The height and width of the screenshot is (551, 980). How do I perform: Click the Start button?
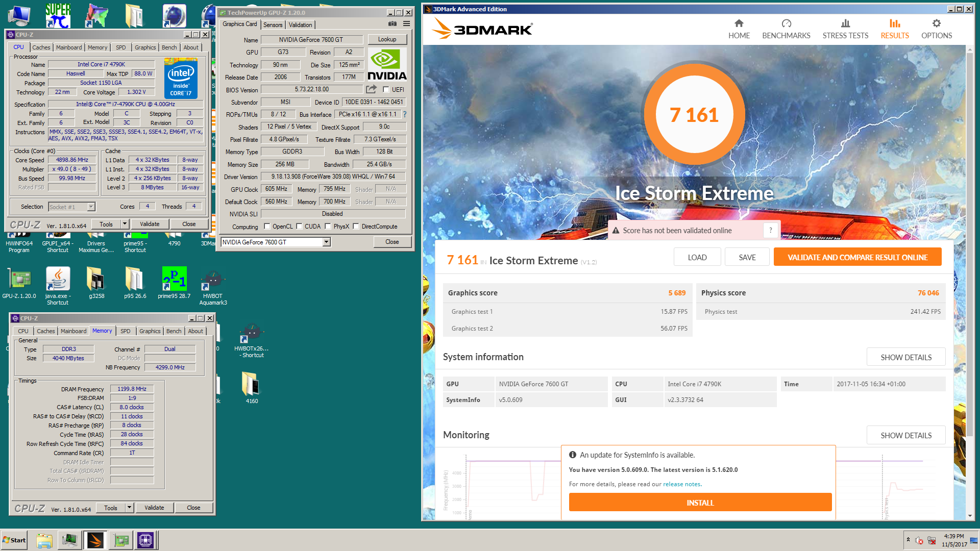pos(14,540)
